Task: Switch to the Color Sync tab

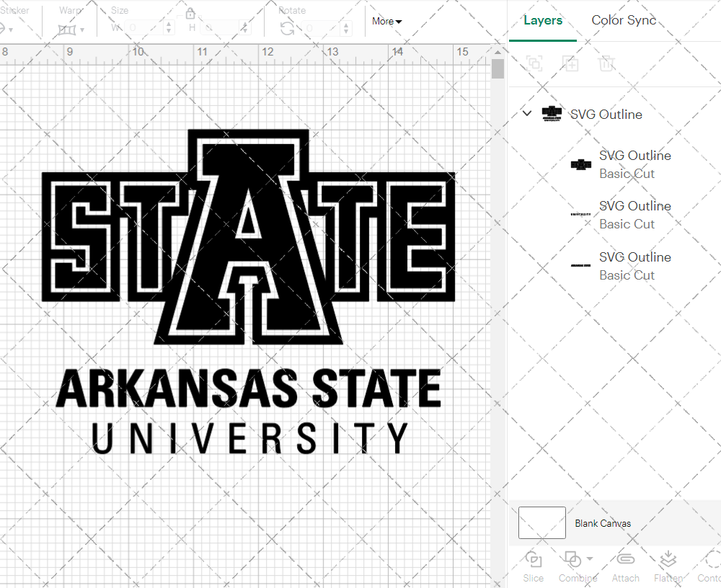Action: (x=623, y=20)
